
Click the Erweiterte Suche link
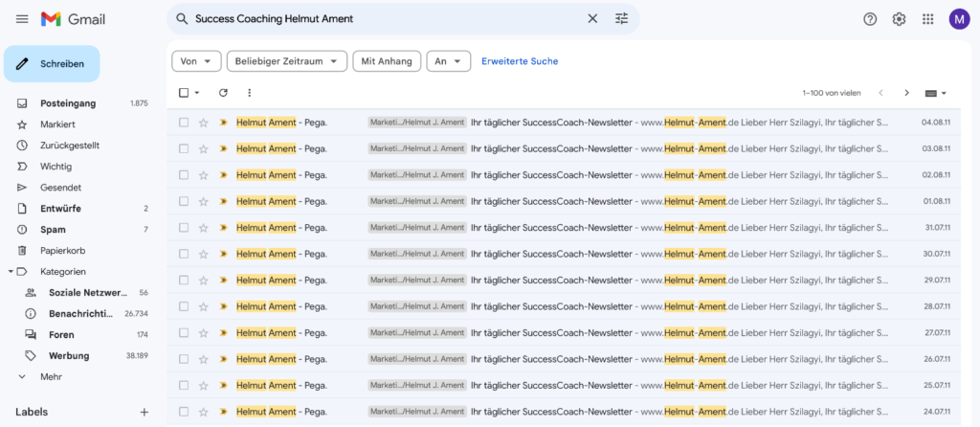[x=520, y=61]
